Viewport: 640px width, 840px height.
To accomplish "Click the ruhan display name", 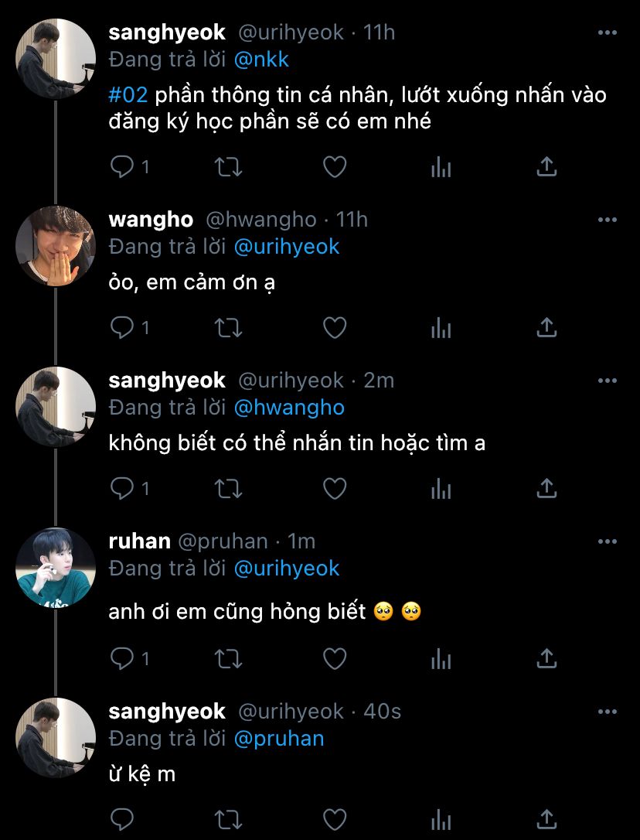I will point(139,541).
